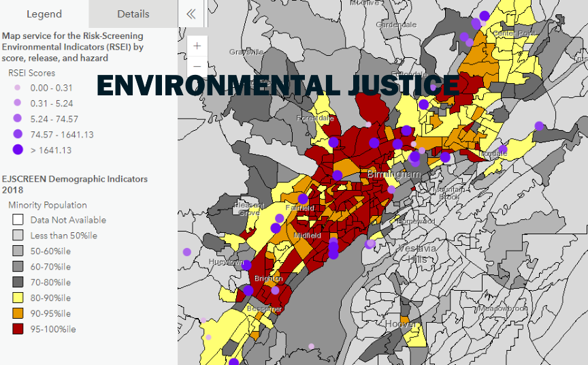Select the 74.57 - 1641.13 circle symbol

pyautogui.click(x=18, y=134)
